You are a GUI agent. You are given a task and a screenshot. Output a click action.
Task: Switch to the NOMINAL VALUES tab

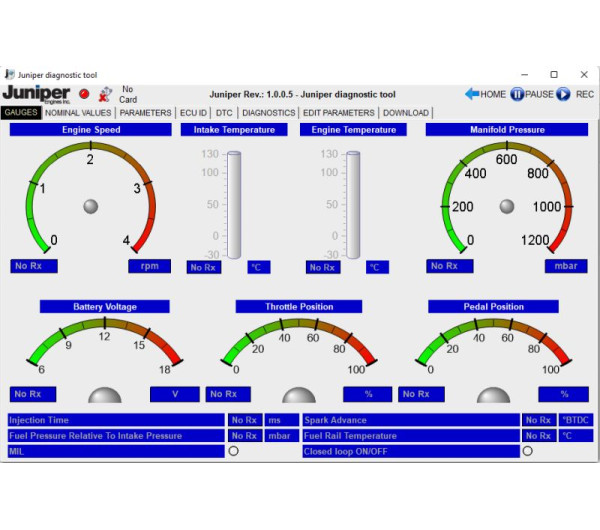click(79, 113)
